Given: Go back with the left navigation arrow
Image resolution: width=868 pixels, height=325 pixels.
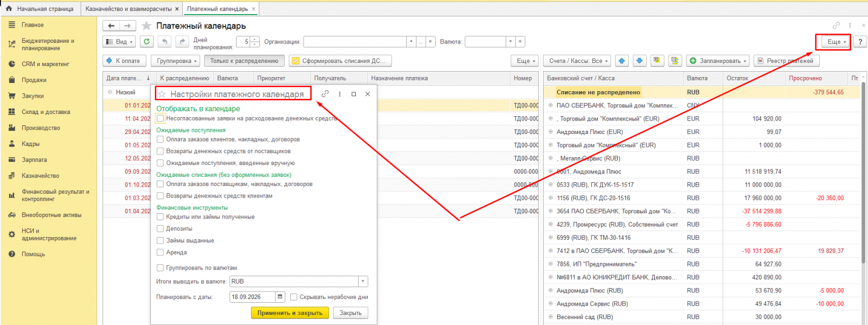Looking at the screenshot, I should point(111,26).
